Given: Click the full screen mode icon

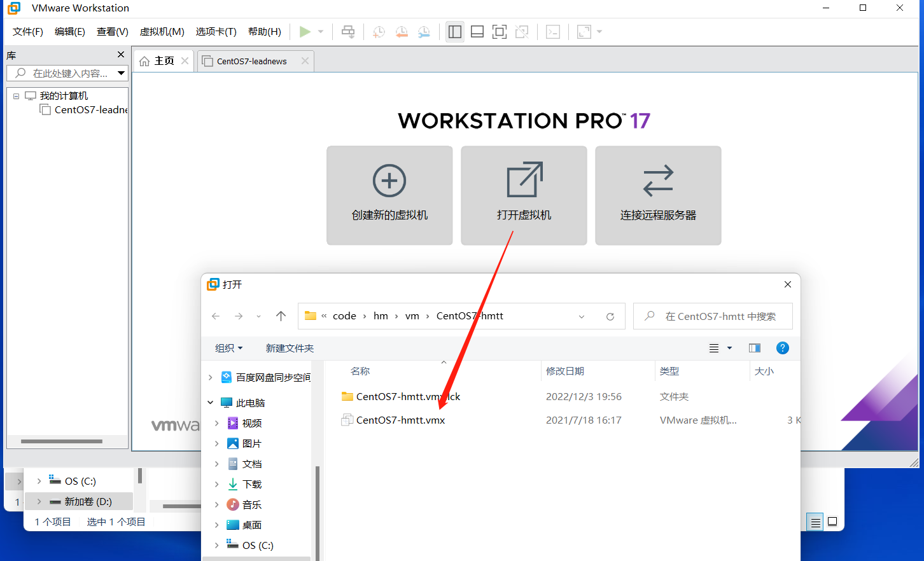Looking at the screenshot, I should pos(500,32).
